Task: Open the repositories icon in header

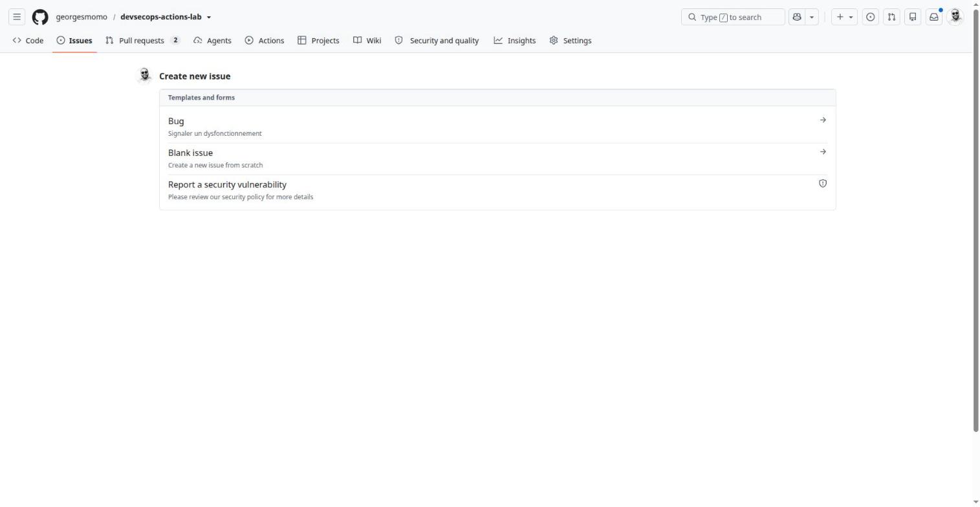Action: tap(913, 17)
